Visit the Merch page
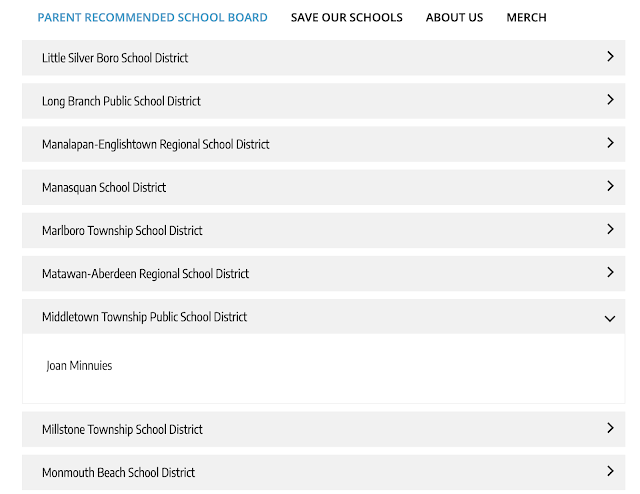 point(526,18)
